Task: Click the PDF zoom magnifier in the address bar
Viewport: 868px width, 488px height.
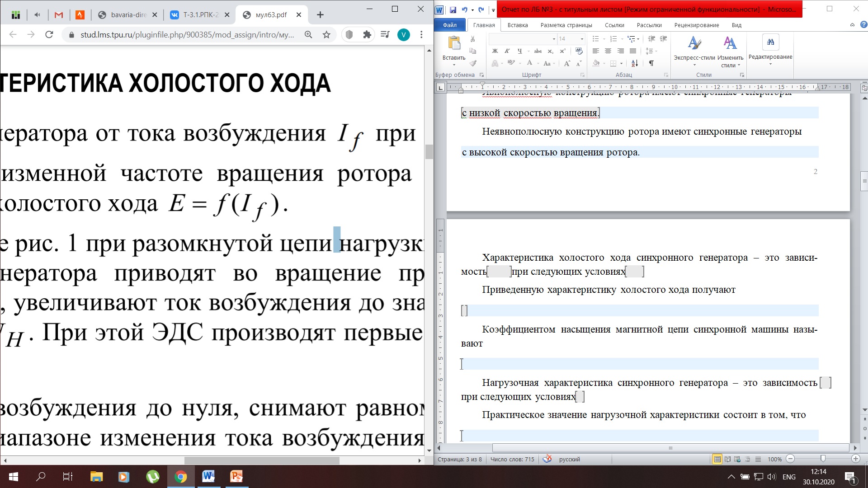Action: pos(308,34)
